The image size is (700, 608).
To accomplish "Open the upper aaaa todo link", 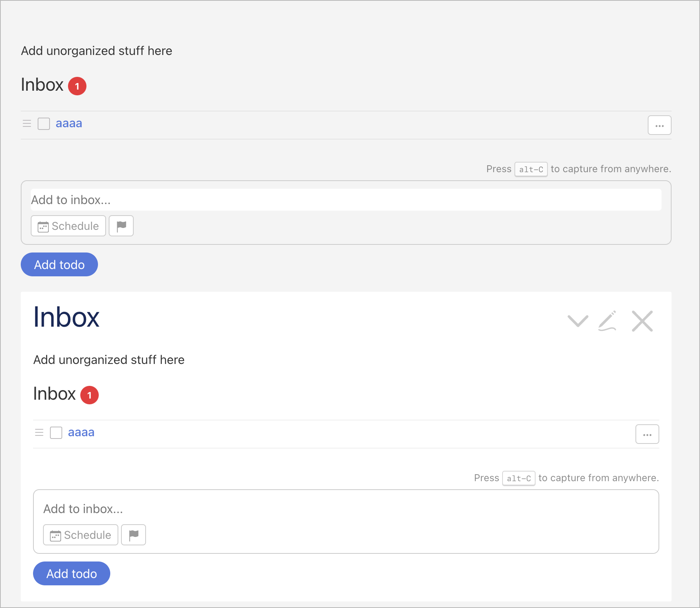I will 69,123.
